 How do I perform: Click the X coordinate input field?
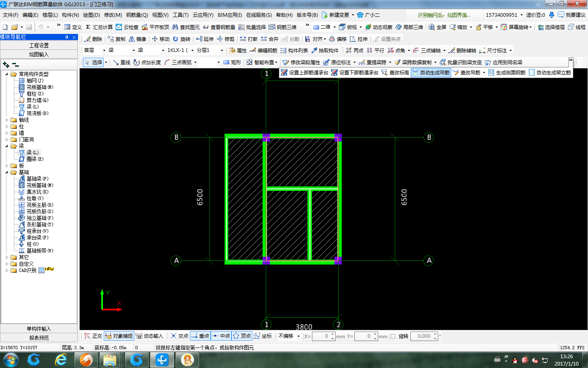323,336
